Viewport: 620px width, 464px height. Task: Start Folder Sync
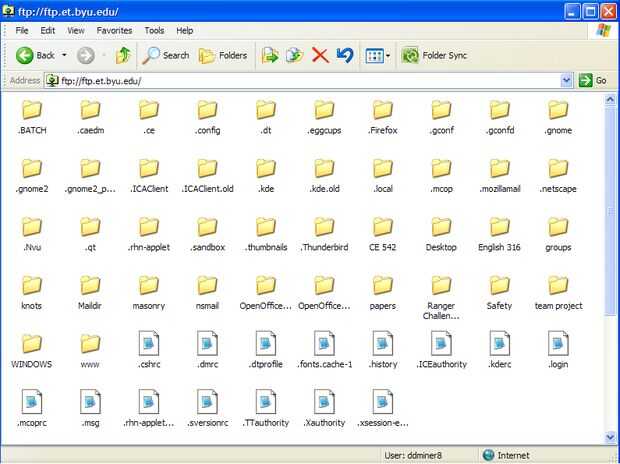[434, 55]
